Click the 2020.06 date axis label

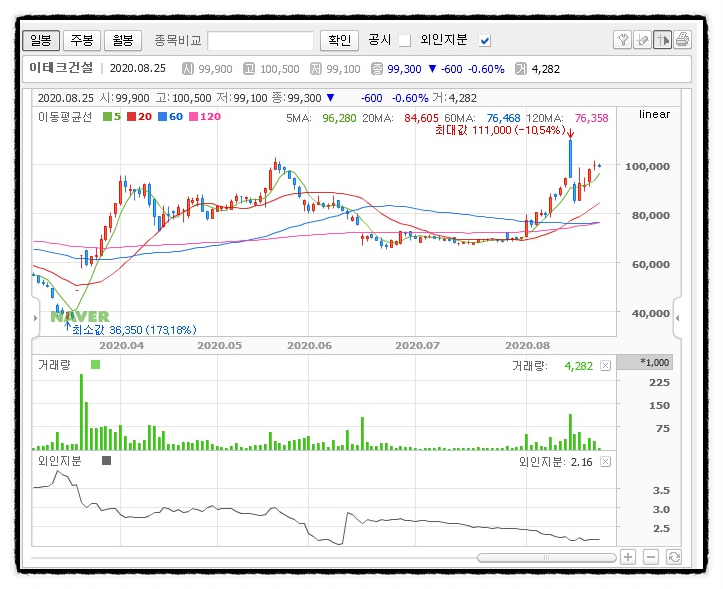[309, 345]
